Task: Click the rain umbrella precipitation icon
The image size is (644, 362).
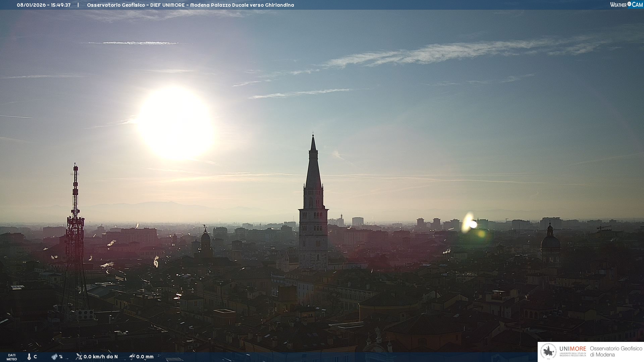Action: coord(132,356)
